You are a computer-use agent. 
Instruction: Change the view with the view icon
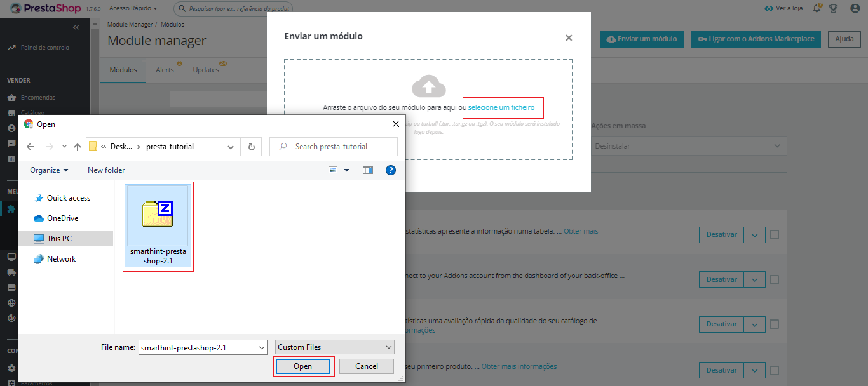tap(334, 170)
